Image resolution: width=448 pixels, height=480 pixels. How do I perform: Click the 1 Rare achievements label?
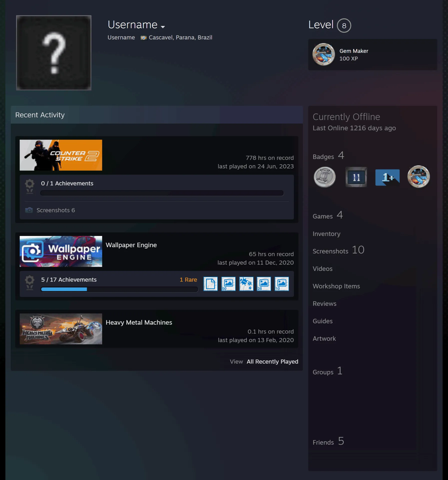point(188,280)
